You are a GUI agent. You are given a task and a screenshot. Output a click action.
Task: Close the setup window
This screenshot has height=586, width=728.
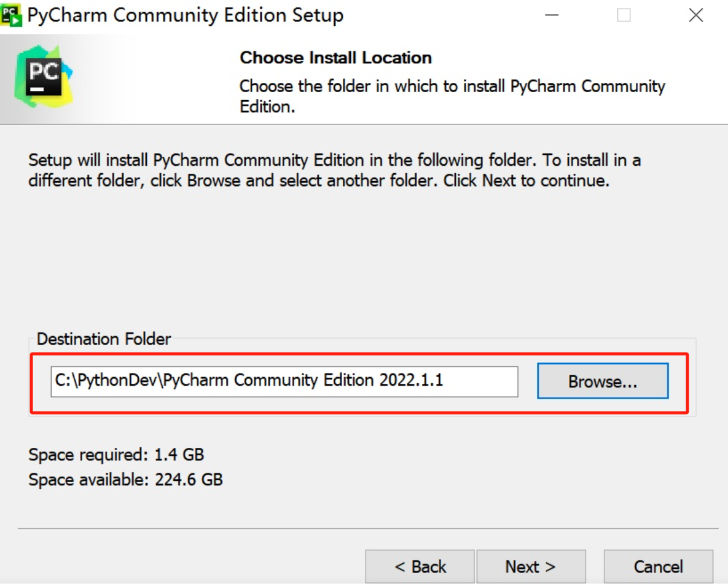(x=695, y=15)
